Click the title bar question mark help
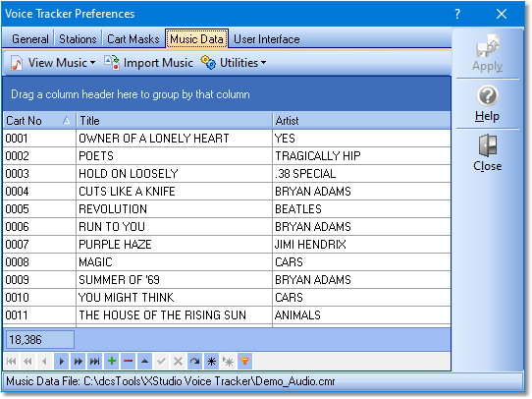 pyautogui.click(x=457, y=14)
